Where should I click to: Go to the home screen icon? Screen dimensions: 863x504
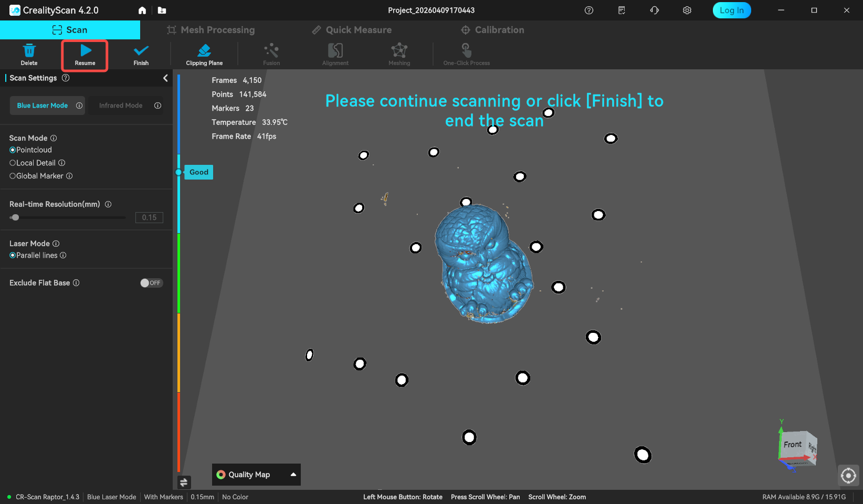click(142, 10)
